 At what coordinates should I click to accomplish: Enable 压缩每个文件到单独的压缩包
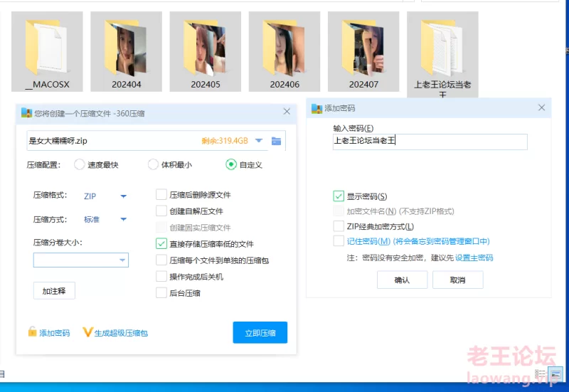point(161,260)
